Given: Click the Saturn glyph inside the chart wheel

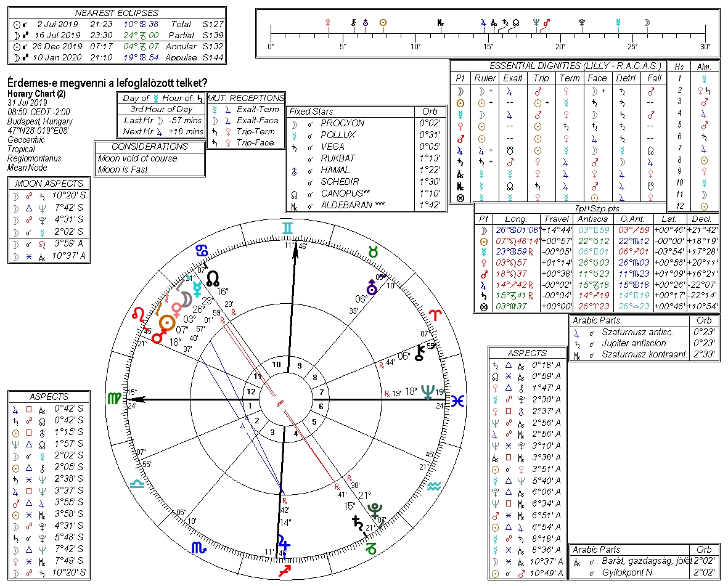Looking at the screenshot, I should point(358,523).
